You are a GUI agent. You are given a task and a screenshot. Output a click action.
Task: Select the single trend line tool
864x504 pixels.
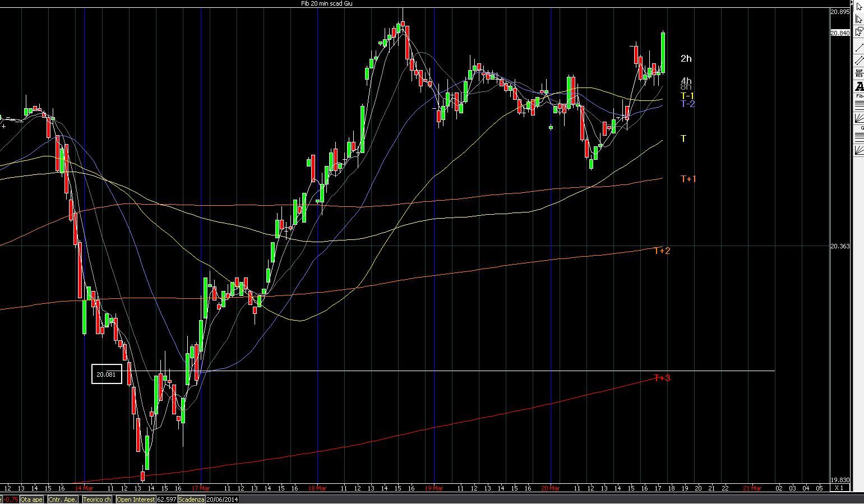[x=859, y=47]
